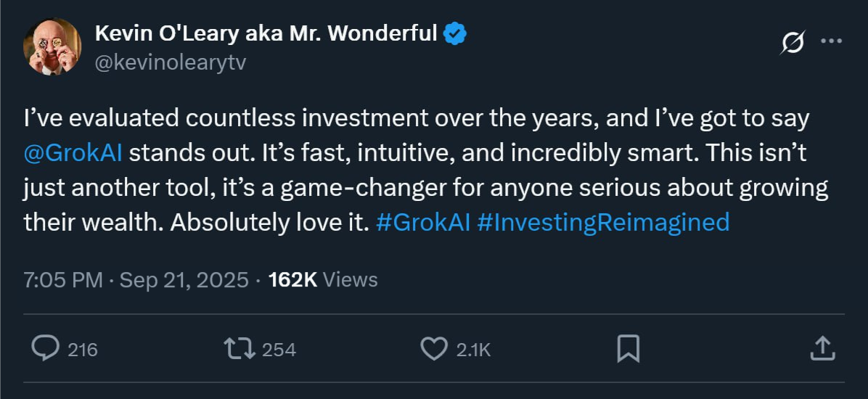868x399 pixels.
Task: View the 162K Views analytics
Action: click(x=323, y=279)
